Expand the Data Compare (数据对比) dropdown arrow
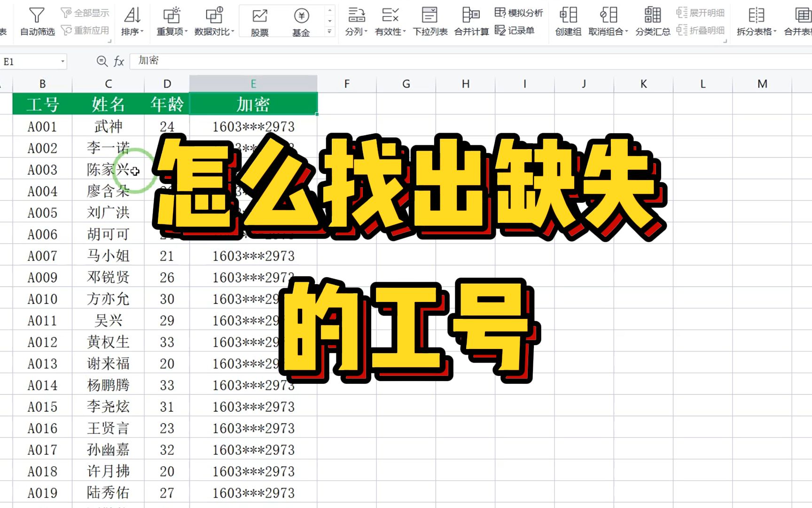Viewport: 812px width, 508px height. click(232, 32)
